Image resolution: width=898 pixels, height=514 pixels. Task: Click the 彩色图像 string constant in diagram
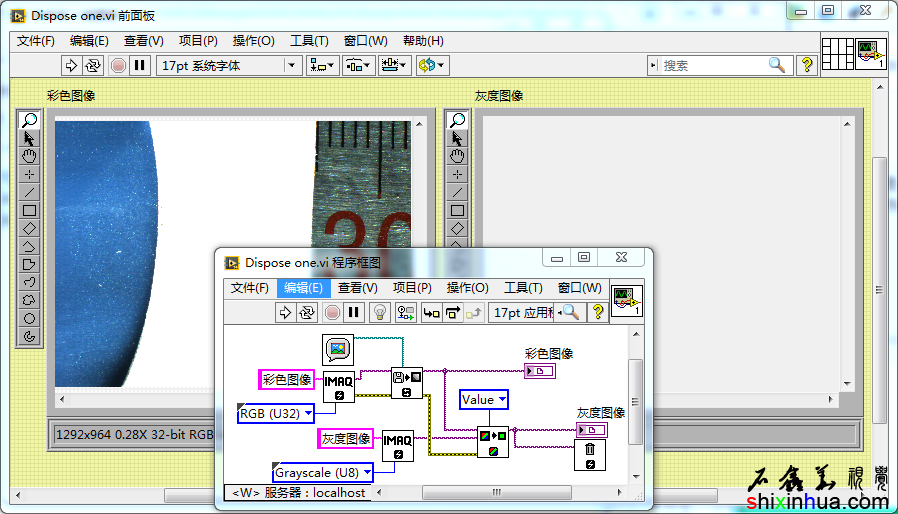click(x=286, y=379)
